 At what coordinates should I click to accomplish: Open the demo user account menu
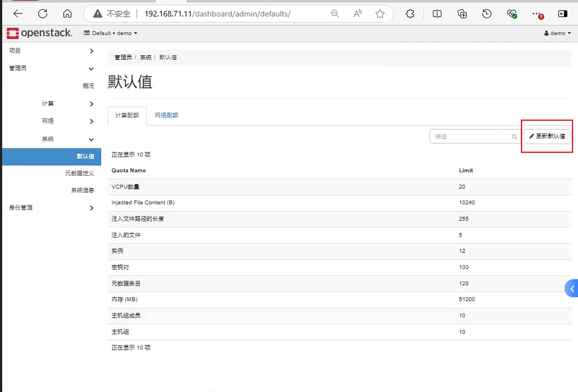click(557, 33)
